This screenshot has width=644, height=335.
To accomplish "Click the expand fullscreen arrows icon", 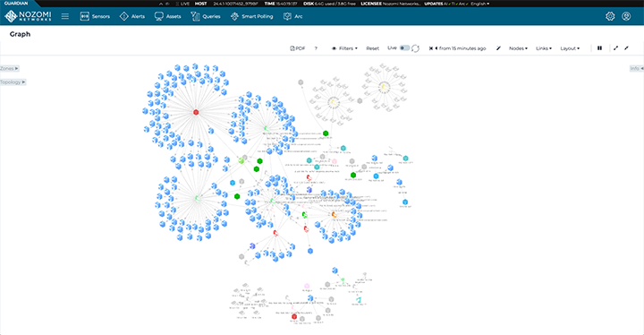I will pos(615,48).
